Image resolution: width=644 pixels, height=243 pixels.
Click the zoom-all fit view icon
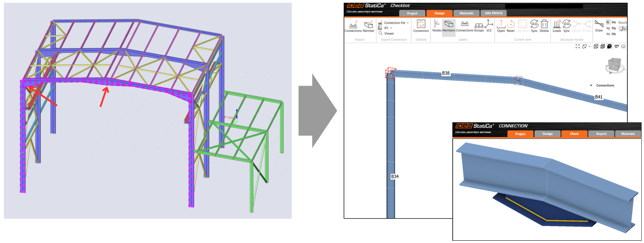click(x=578, y=47)
